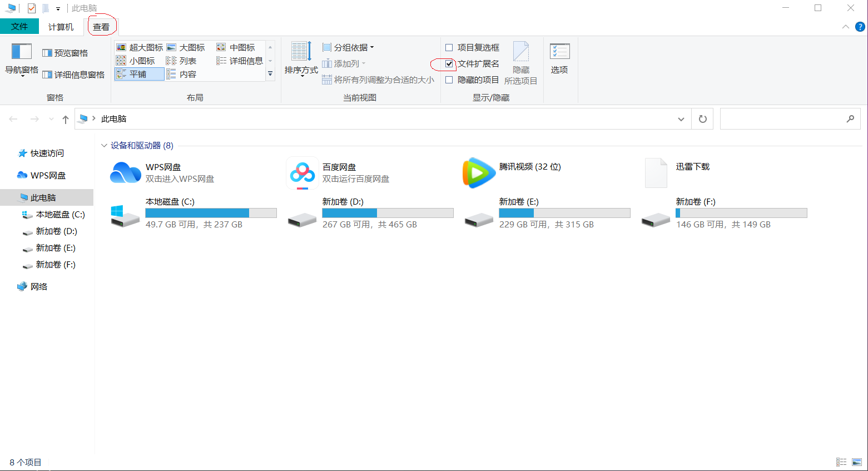Select the 新加卷 (E:) drive icon in main pane
Viewport: 868px width, 471px height.
[x=479, y=220]
